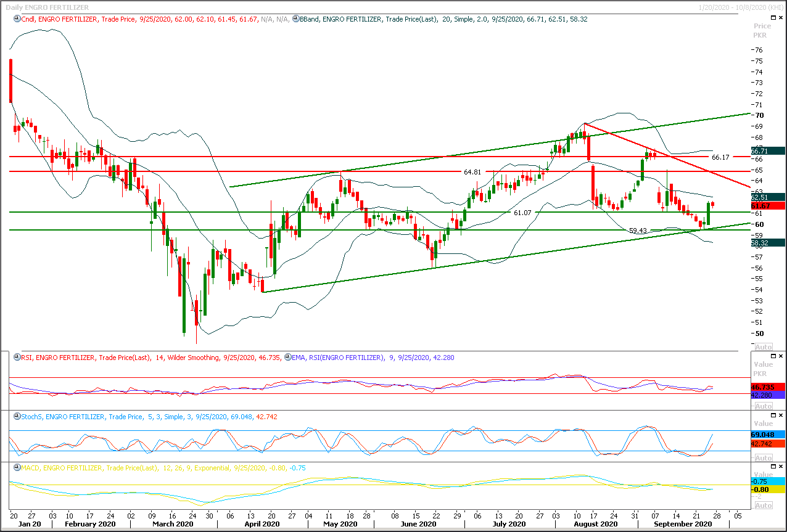Click the 59.43 support line label
Screen dimensions: 787x532
[x=638, y=230]
